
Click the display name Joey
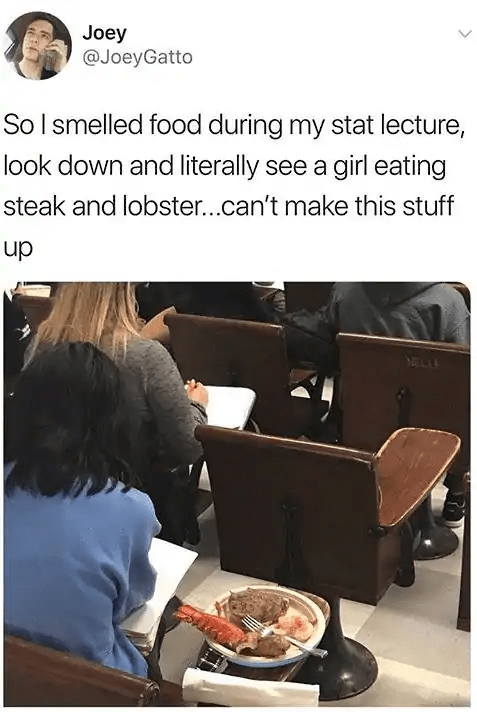pyautogui.click(x=104, y=34)
